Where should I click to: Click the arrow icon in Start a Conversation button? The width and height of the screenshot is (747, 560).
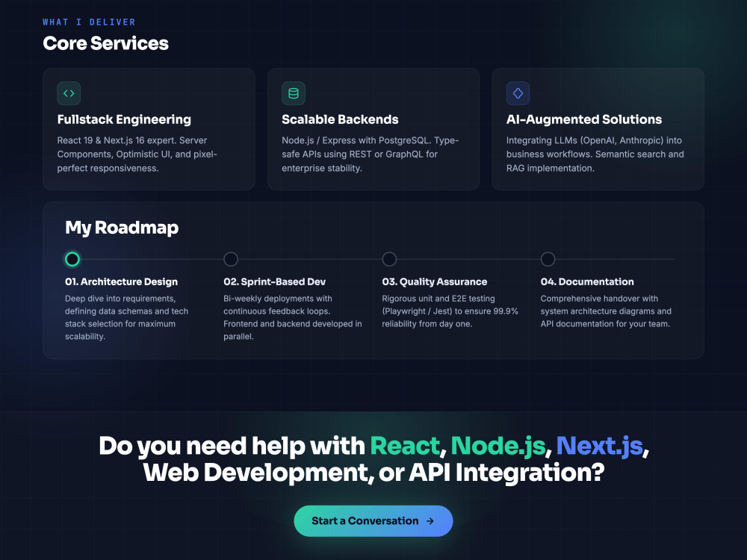[x=430, y=521]
